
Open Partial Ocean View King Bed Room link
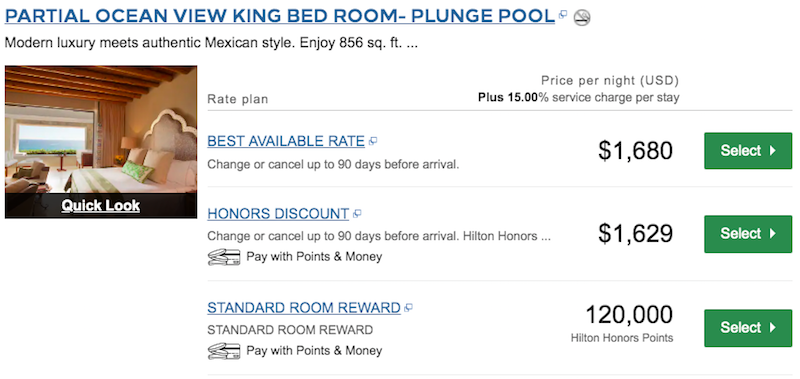(x=280, y=16)
